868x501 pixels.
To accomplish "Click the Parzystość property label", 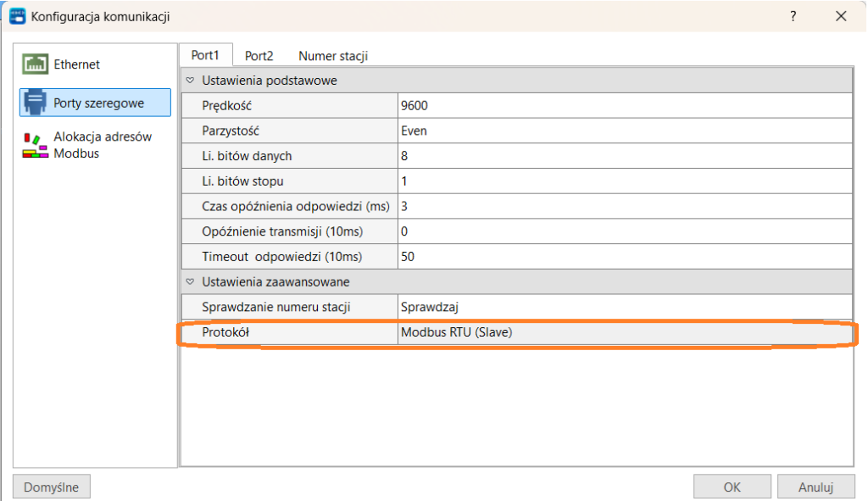I will 231,131.
